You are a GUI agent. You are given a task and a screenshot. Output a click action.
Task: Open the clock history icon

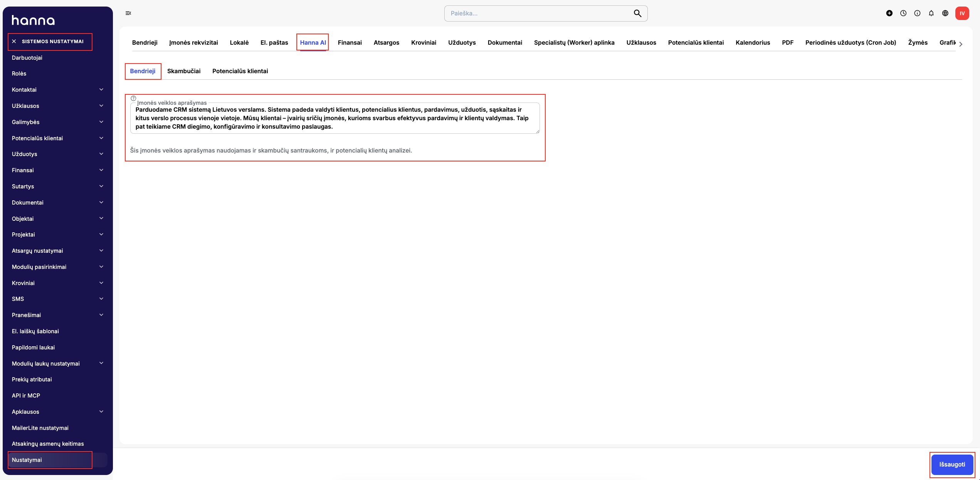click(x=903, y=13)
